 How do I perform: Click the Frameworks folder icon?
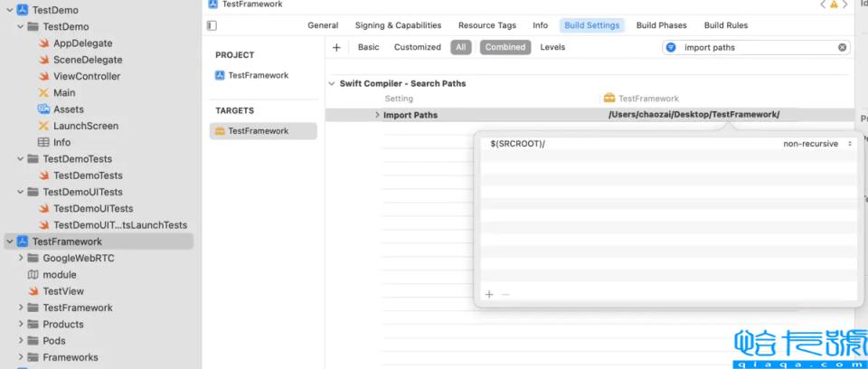tap(33, 357)
